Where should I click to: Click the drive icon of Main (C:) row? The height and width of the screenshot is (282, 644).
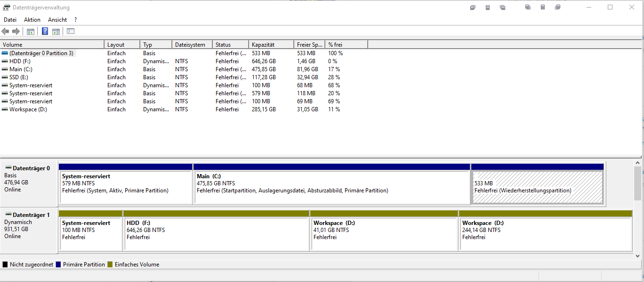5,69
